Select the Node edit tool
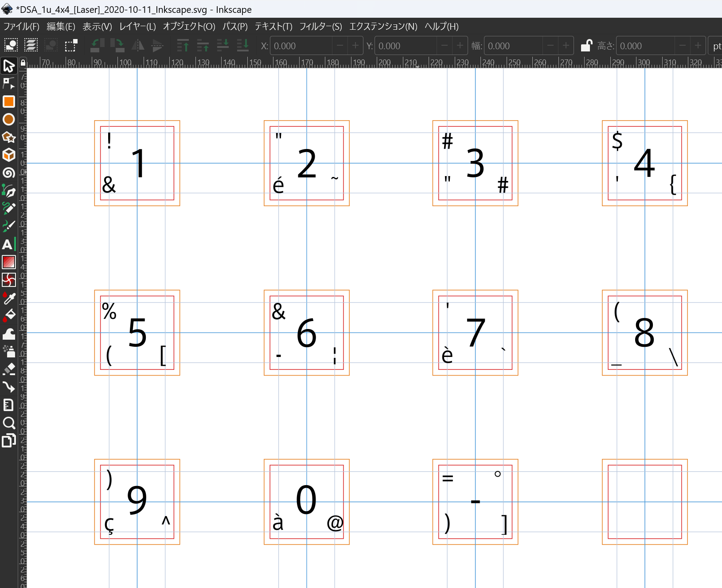The width and height of the screenshot is (722, 588). point(9,83)
